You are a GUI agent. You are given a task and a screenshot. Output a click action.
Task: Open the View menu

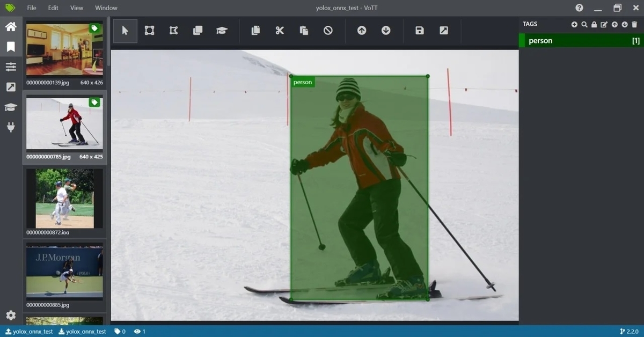tap(77, 8)
